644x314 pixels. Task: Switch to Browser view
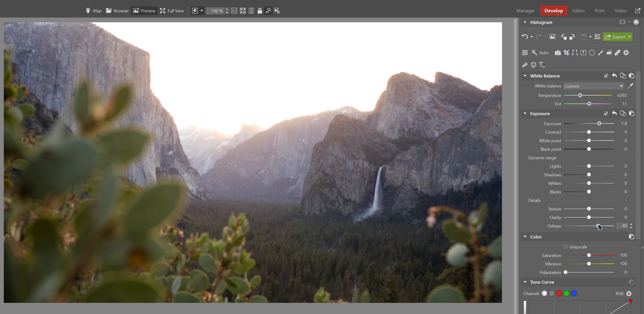[x=117, y=10]
